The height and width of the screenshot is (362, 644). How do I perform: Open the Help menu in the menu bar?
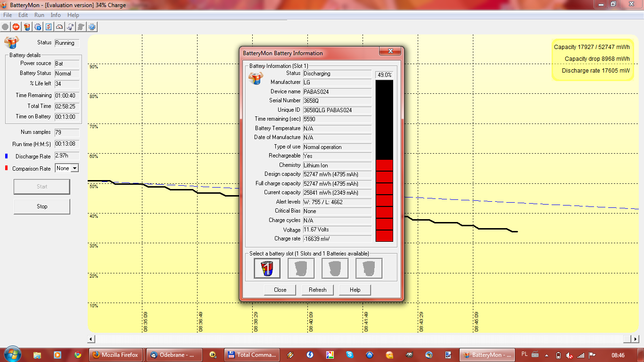73,15
